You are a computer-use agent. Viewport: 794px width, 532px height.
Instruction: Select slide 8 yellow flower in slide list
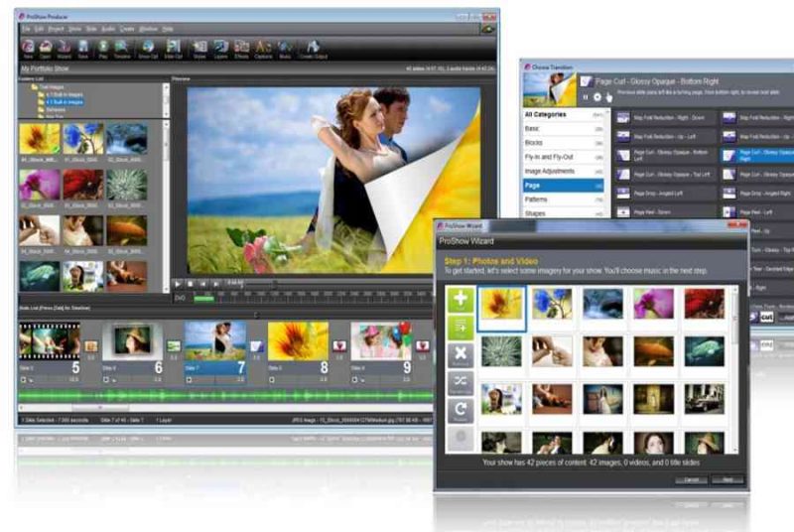point(298,341)
